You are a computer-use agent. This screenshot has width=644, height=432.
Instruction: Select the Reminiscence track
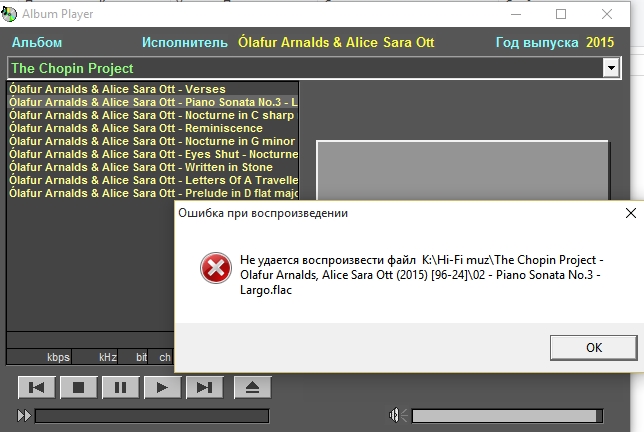pos(152,128)
